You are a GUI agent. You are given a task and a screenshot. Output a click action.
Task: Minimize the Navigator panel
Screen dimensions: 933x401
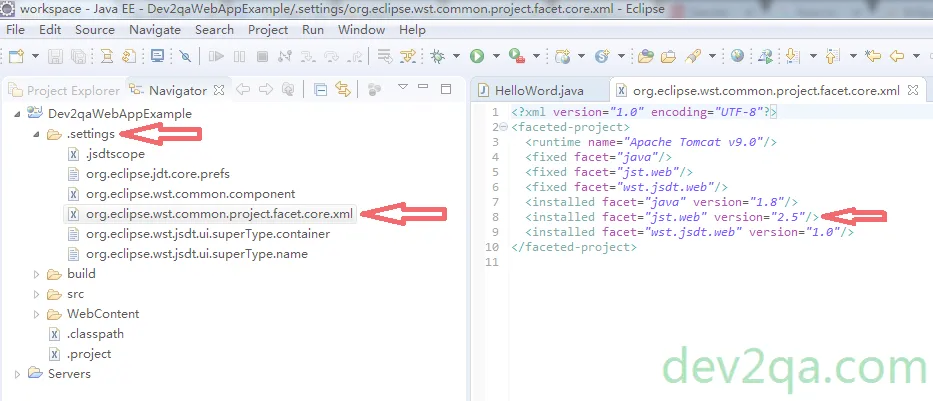(x=423, y=87)
